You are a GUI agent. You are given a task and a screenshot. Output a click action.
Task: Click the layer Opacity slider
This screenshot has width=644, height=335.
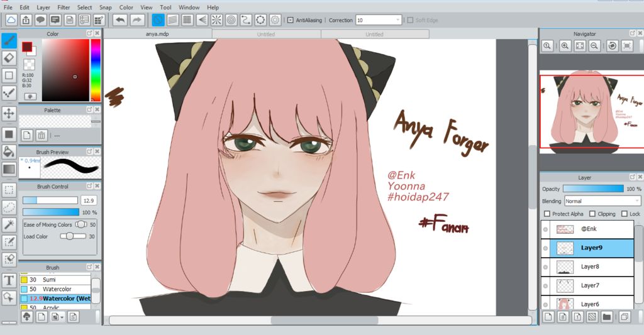[593, 189]
